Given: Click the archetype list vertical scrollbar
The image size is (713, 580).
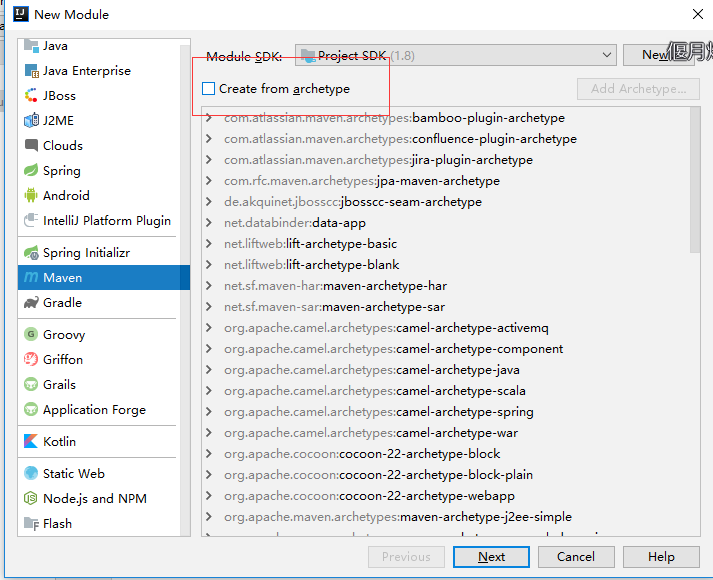Looking at the screenshot, I should click(695, 180).
